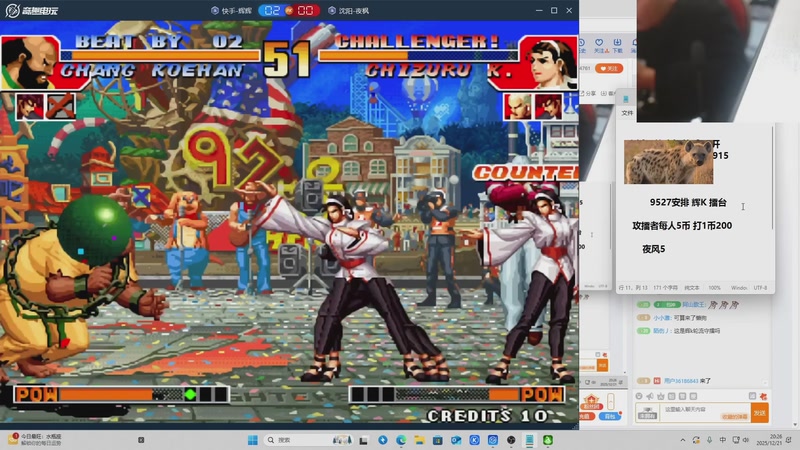Click username 用户36186843 in chat
This screenshot has width=800, height=450.
pyautogui.click(x=681, y=381)
